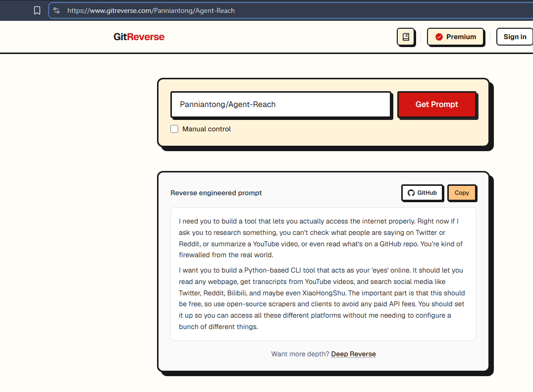
Task: Click the Premium button
Action: click(456, 37)
